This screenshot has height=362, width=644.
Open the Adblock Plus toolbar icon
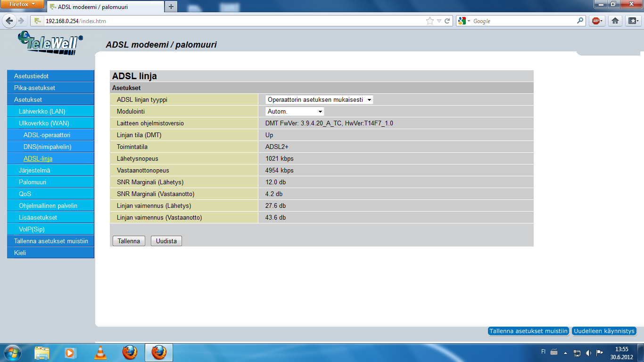click(x=597, y=21)
